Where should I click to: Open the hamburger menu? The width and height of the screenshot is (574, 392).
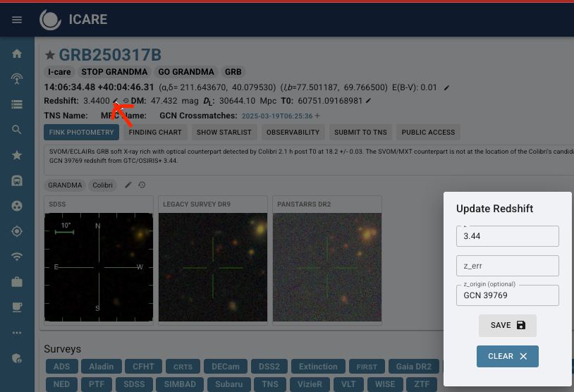pyautogui.click(x=17, y=20)
